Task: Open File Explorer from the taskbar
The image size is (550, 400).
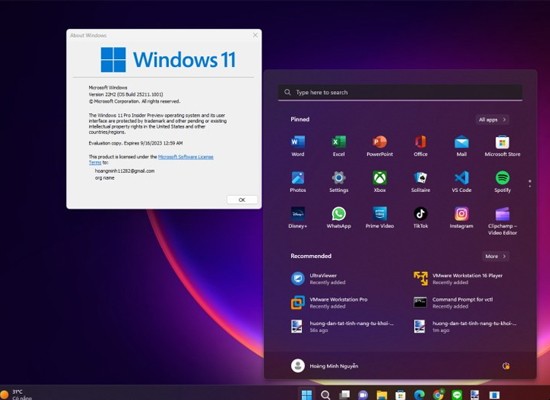Action: [x=382, y=395]
